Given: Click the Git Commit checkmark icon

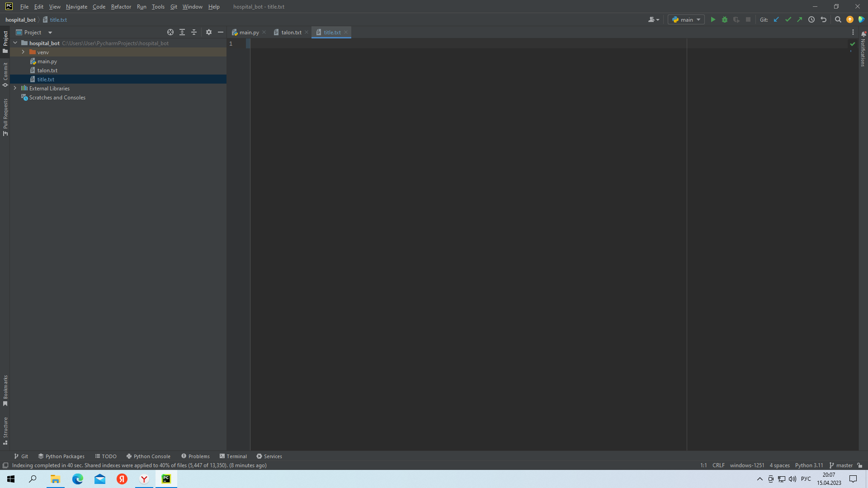Looking at the screenshot, I should click(x=788, y=19).
